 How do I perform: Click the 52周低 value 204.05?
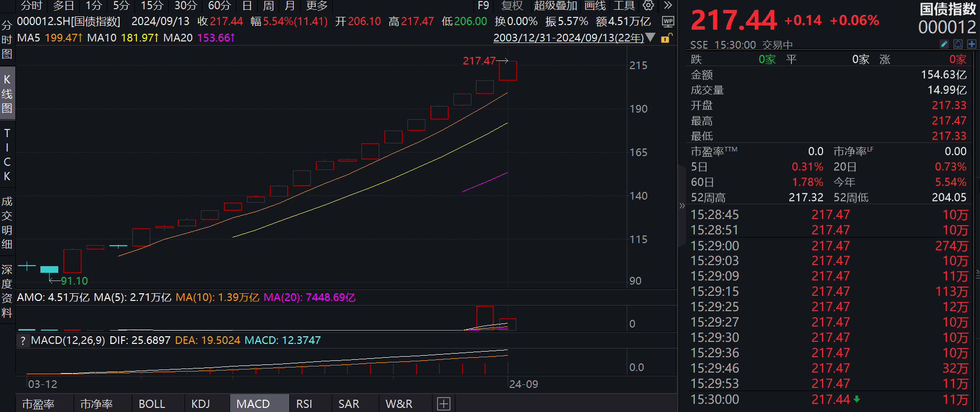pyautogui.click(x=949, y=198)
